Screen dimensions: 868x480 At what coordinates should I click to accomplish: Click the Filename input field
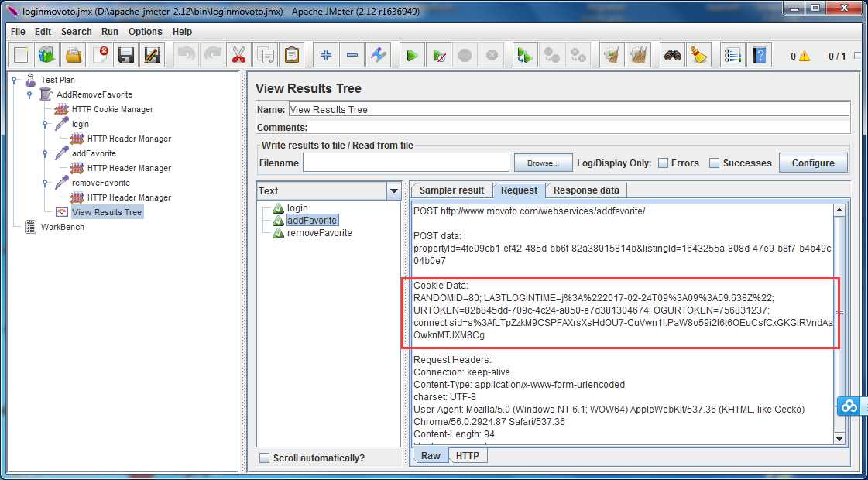point(406,163)
